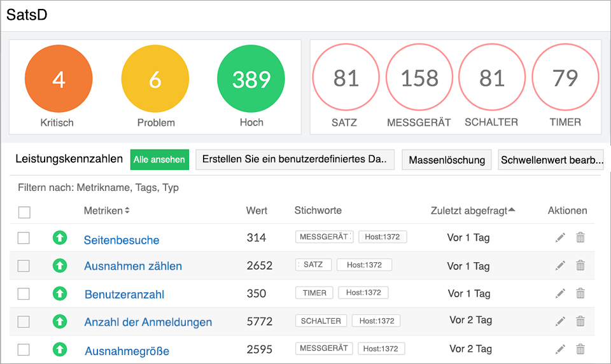The width and height of the screenshot is (611, 364).
Task: Delete the Seitenbesuche metric via trash icon
Action: pos(580,237)
